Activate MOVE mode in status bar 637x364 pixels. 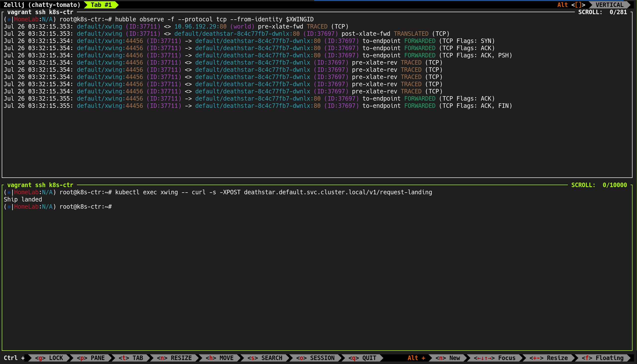(219, 358)
